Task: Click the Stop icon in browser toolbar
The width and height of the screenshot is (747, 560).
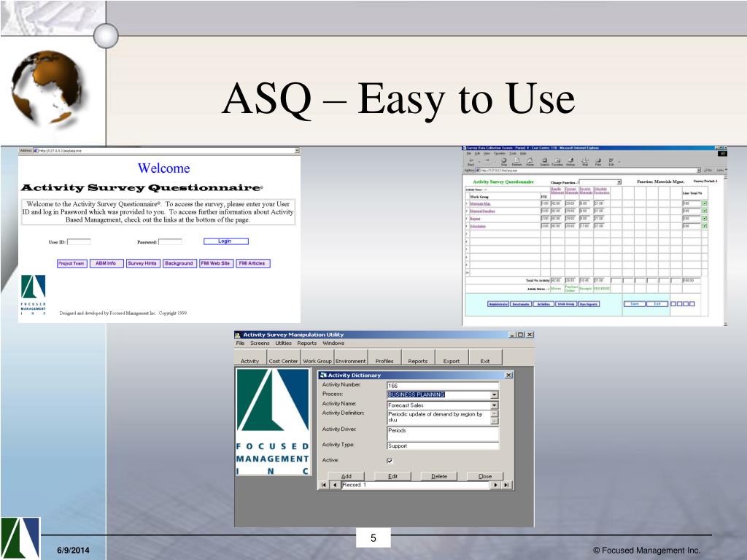Action: click(503, 160)
